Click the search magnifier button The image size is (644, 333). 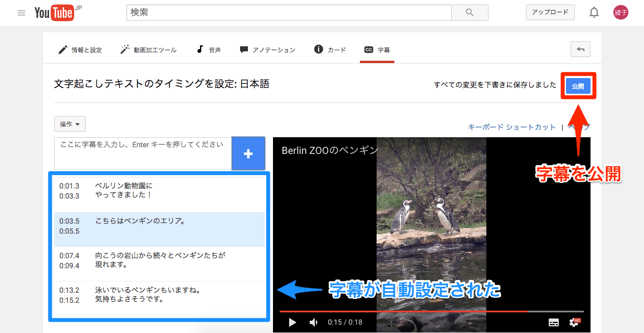coord(470,13)
